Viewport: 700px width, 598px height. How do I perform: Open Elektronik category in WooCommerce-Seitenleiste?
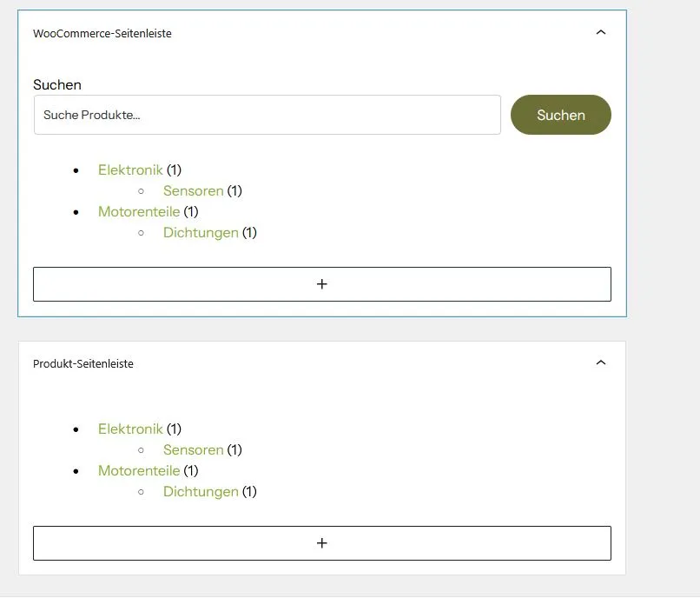pyautogui.click(x=130, y=169)
